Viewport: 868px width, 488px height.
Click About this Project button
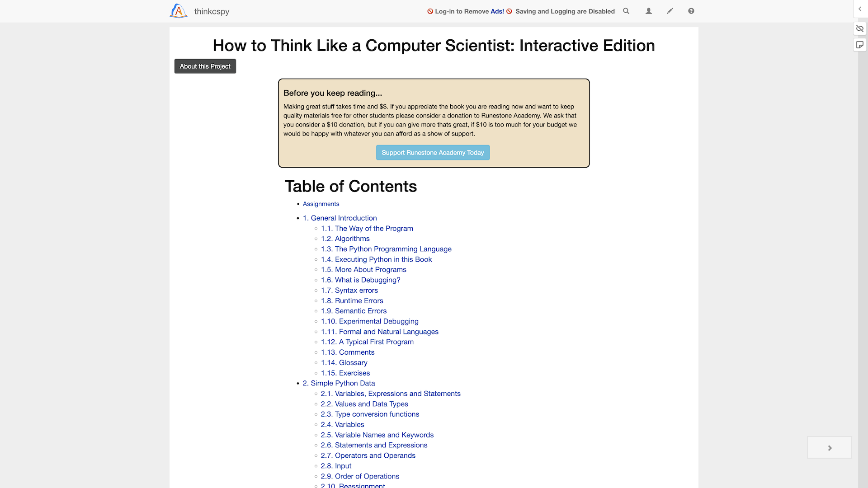205,66
